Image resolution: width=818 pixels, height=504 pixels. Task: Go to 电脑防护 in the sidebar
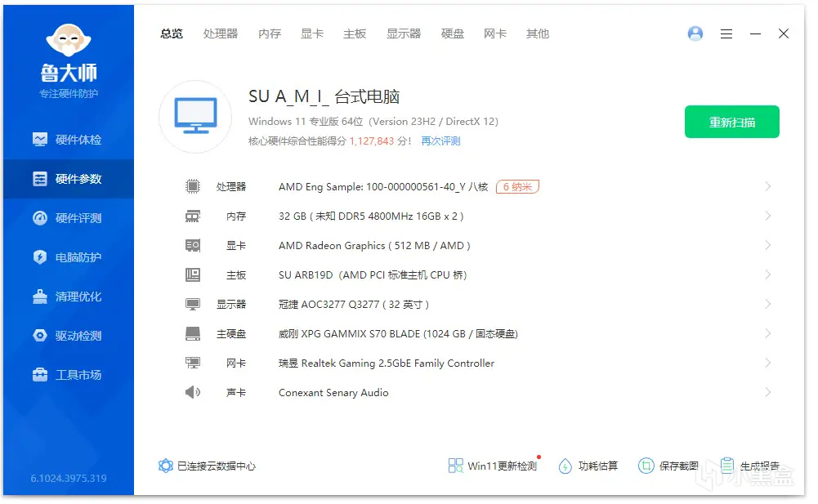click(x=67, y=257)
